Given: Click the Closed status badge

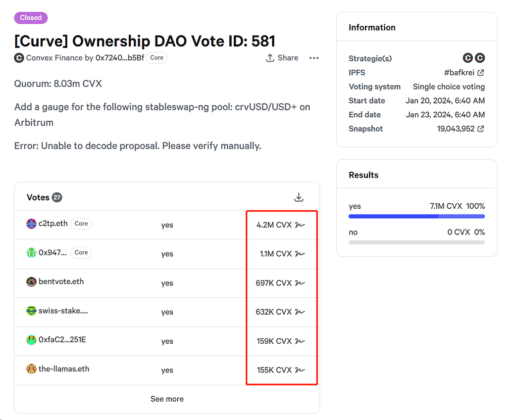Looking at the screenshot, I should (31, 18).
